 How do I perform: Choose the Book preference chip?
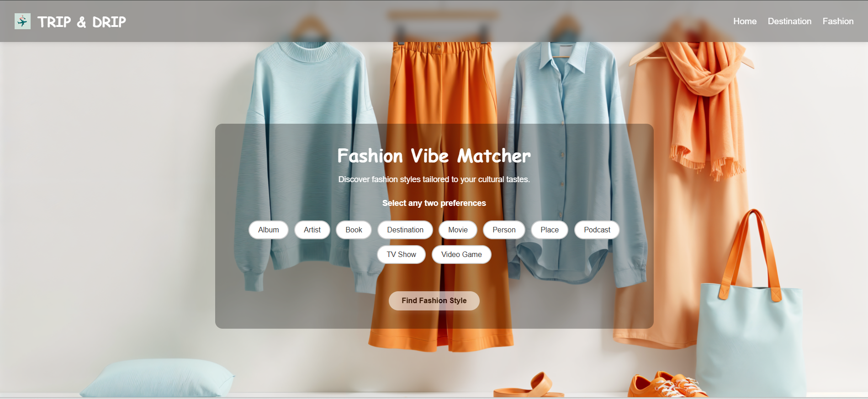(354, 230)
